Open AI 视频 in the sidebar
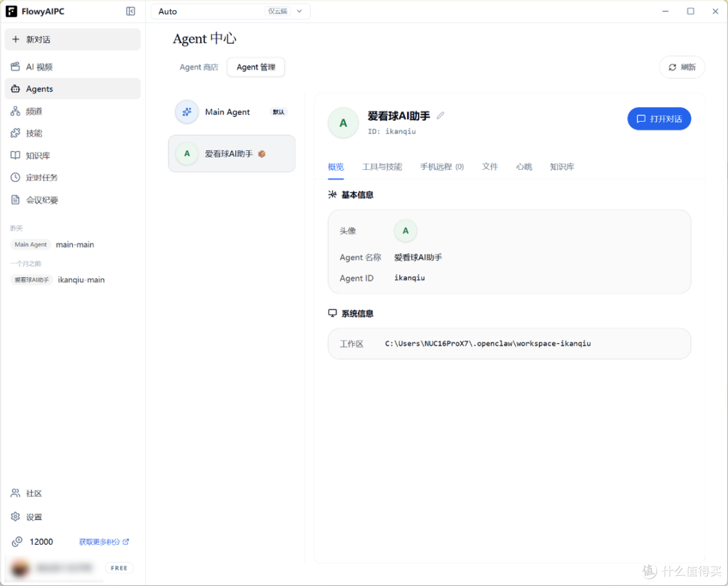This screenshot has height=586, width=728. click(72, 67)
